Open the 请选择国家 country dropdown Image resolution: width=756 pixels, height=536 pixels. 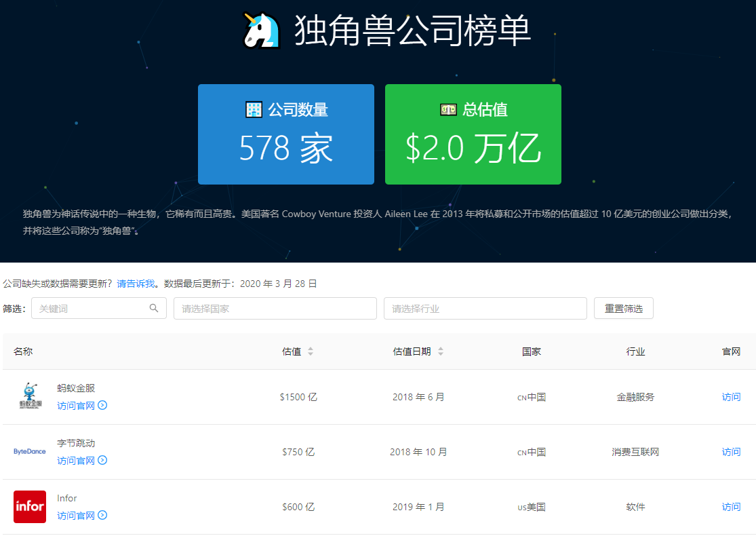[275, 308]
